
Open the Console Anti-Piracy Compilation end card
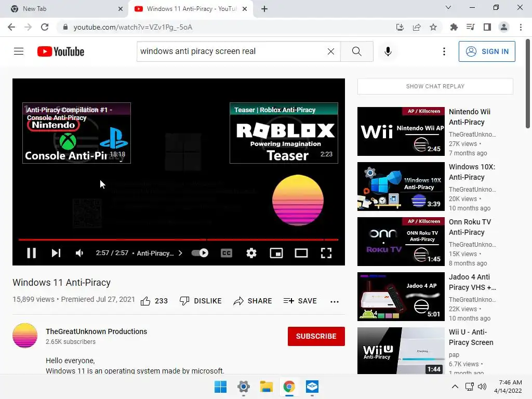tap(76, 133)
